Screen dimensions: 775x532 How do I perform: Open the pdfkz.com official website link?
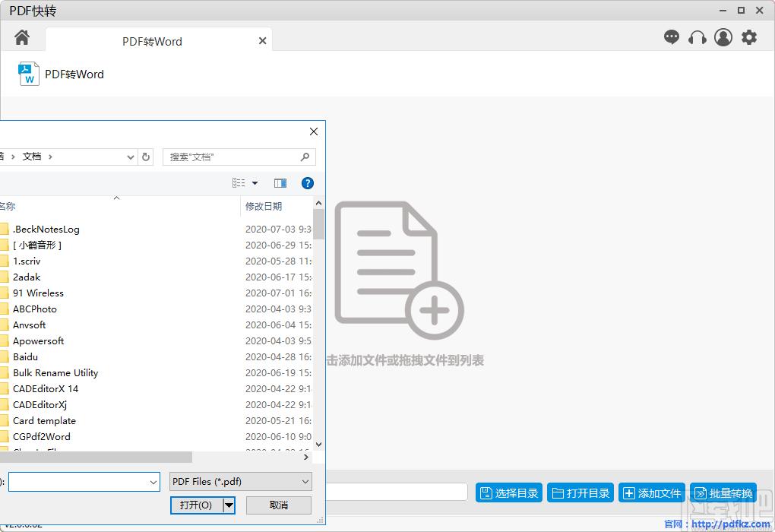(730, 524)
